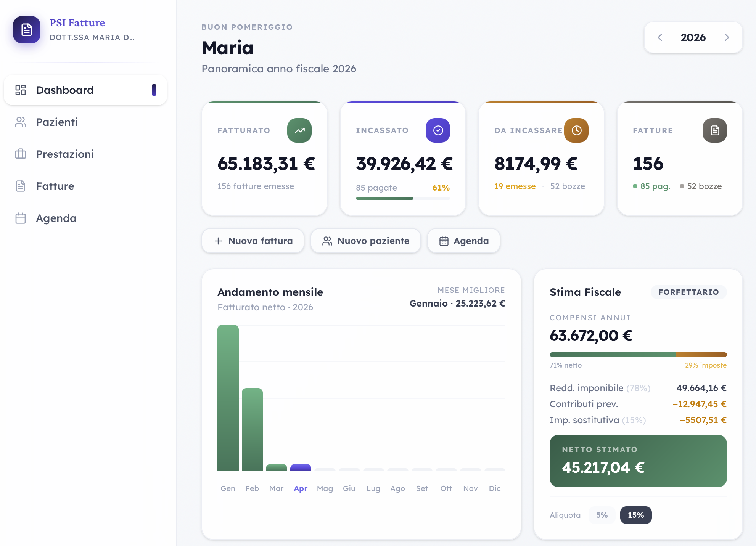
Task: Click the Dashboard grid icon in sidebar
Action: 20,90
